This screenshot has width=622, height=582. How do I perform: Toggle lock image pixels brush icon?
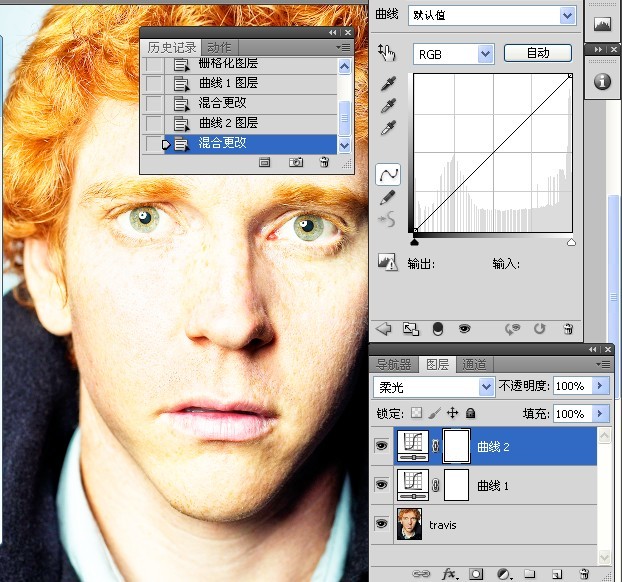pos(435,413)
